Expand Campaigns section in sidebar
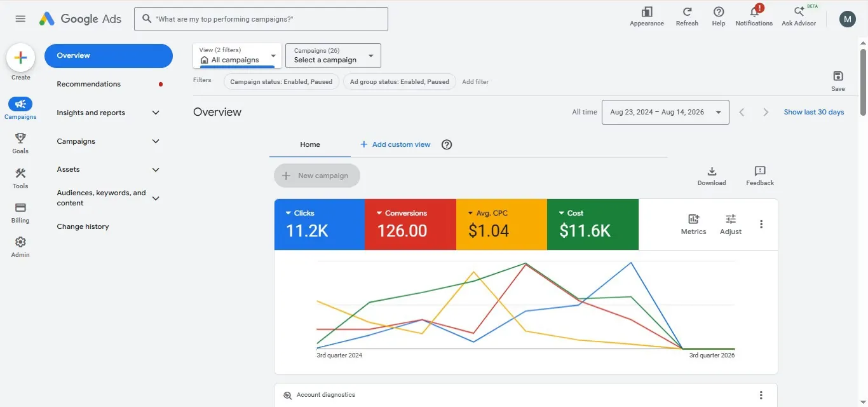The height and width of the screenshot is (407, 868). (x=156, y=141)
